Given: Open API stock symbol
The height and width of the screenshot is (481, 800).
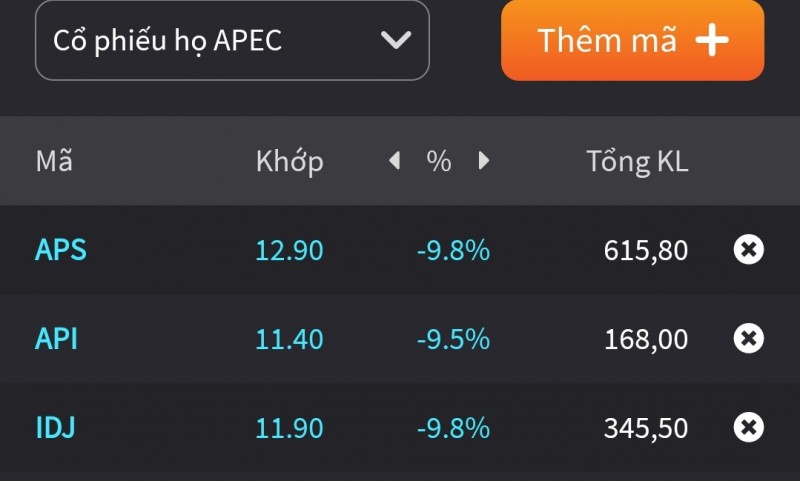Looking at the screenshot, I should (x=56, y=339).
